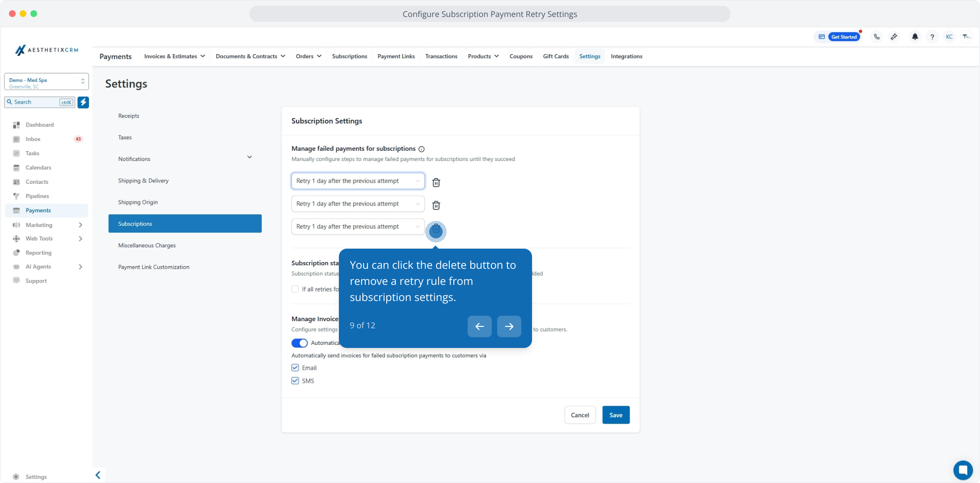Collapse sidebar with left chevron
This screenshot has height=483, width=980.
point(98,475)
